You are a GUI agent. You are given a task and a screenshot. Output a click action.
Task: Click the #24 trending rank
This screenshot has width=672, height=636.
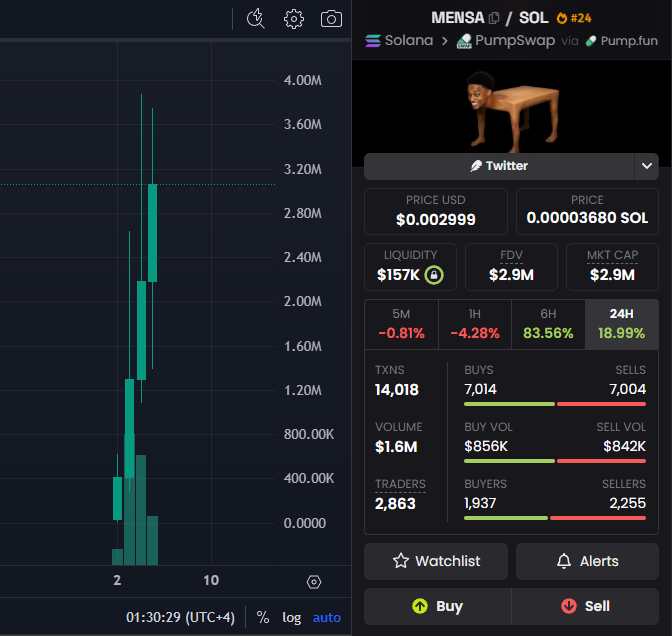(581, 18)
